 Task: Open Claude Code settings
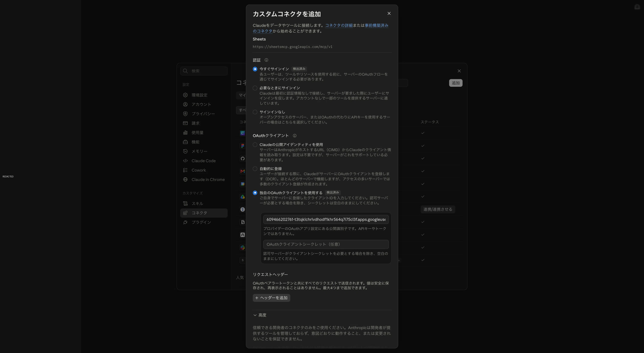tap(204, 161)
